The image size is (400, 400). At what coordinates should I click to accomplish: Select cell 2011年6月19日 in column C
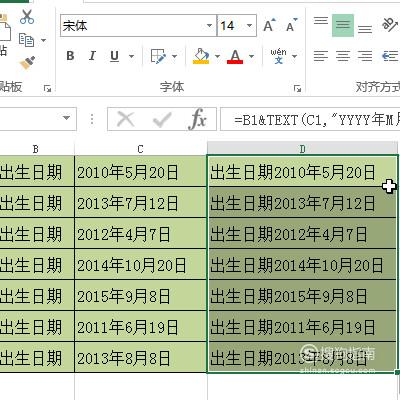[x=140, y=326]
